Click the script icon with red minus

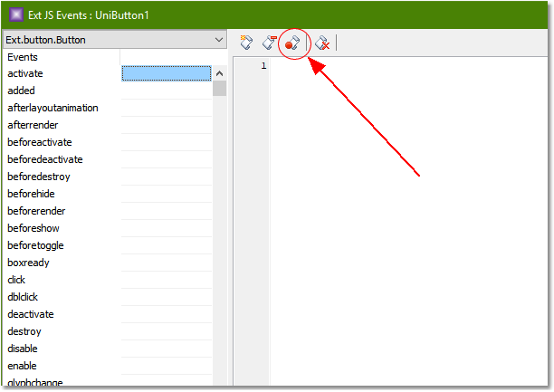click(270, 42)
